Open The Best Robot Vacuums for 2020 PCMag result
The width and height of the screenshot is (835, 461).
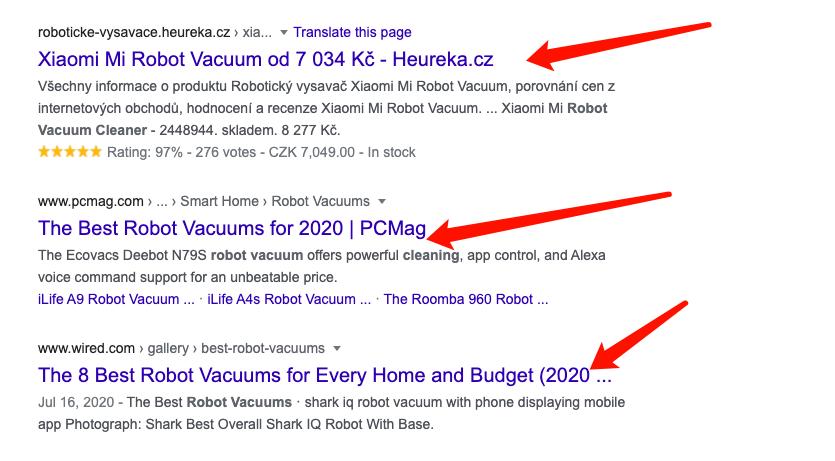pos(232,228)
